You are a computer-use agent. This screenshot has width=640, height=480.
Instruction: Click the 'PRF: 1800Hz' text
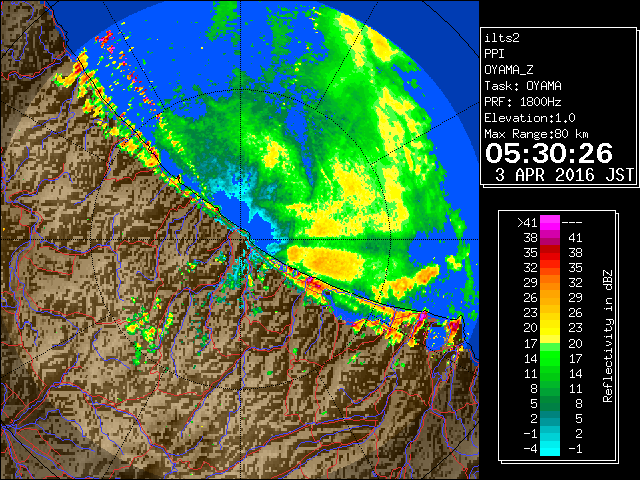(x=523, y=102)
